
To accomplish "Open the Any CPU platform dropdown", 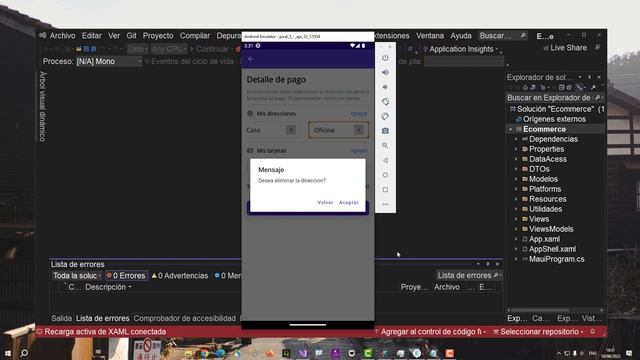I will point(169,49).
